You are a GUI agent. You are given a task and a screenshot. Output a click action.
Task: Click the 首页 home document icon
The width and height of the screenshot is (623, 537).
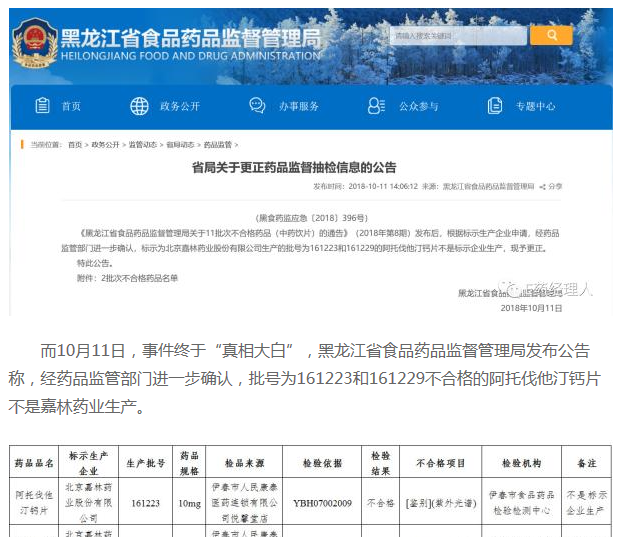click(x=42, y=106)
